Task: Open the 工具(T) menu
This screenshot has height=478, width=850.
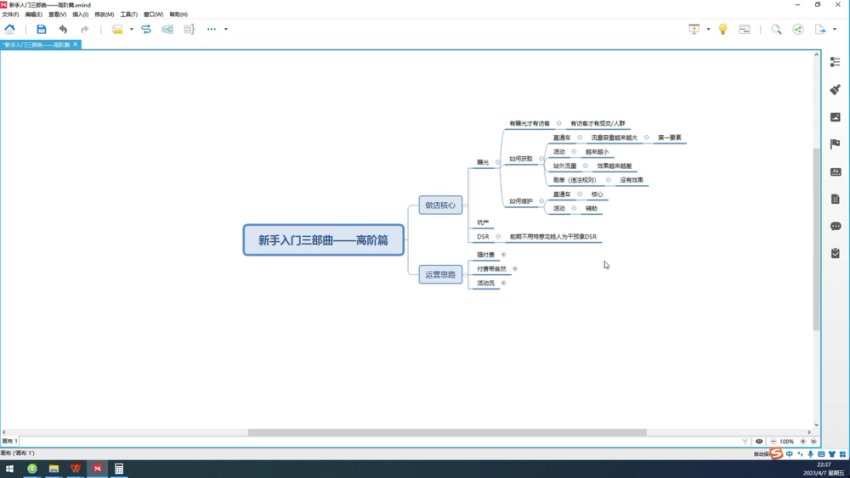Action: tap(129, 15)
